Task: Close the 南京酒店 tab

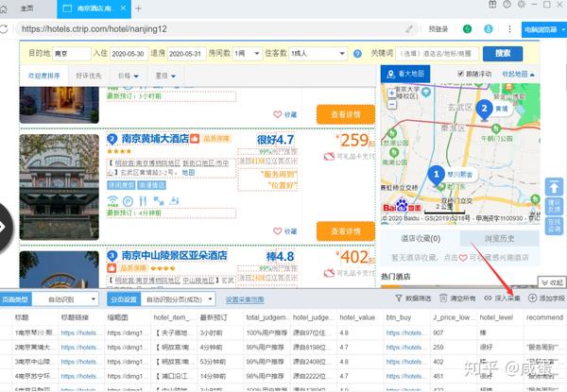Action: click(x=123, y=8)
